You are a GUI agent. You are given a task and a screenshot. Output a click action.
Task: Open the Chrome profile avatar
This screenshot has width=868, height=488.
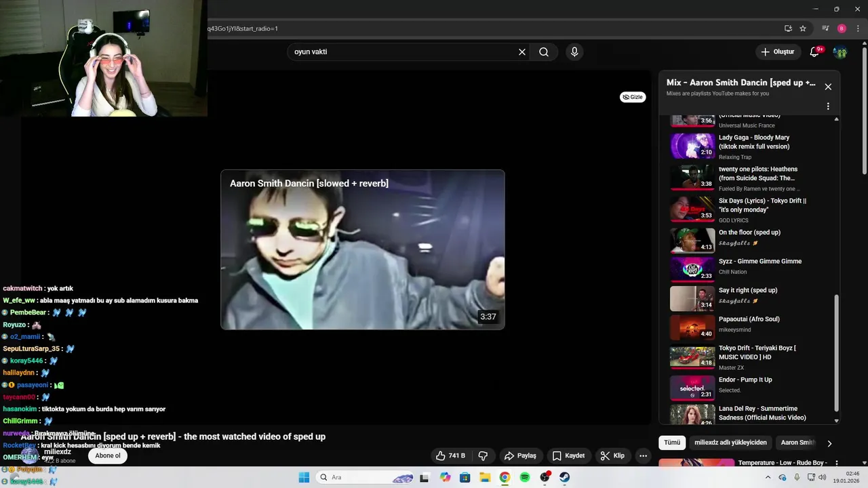[842, 28]
